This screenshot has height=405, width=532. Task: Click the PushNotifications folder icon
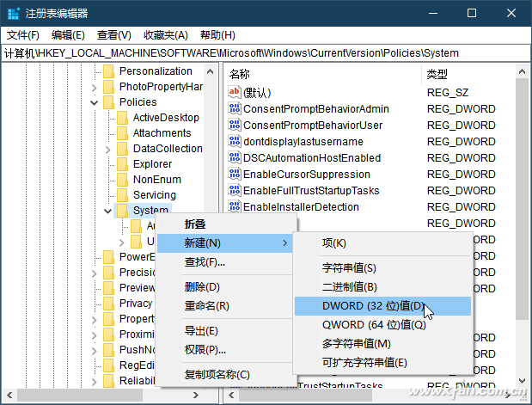[x=108, y=350]
